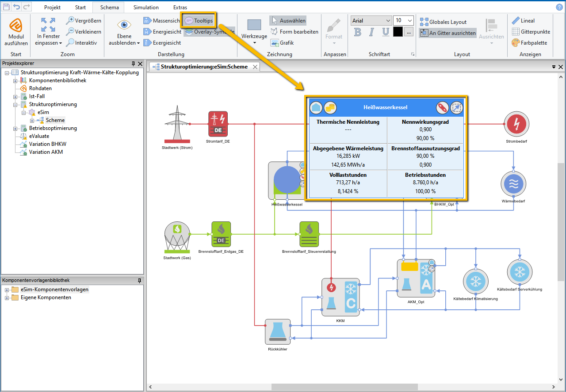This screenshot has width=566, height=392.
Task: Select the Scheme tree item
Action: point(55,120)
